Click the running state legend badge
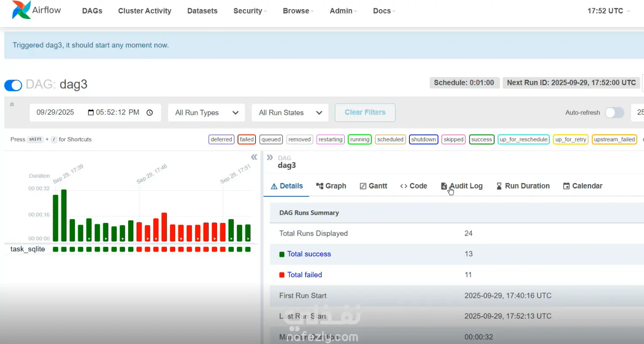Viewport: 644px width, 344px height. 360,139
